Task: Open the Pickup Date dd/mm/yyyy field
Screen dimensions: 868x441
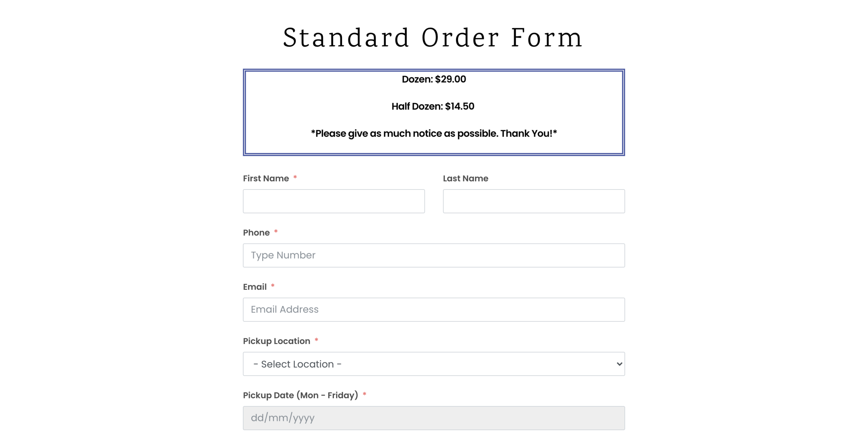Action: (434, 418)
